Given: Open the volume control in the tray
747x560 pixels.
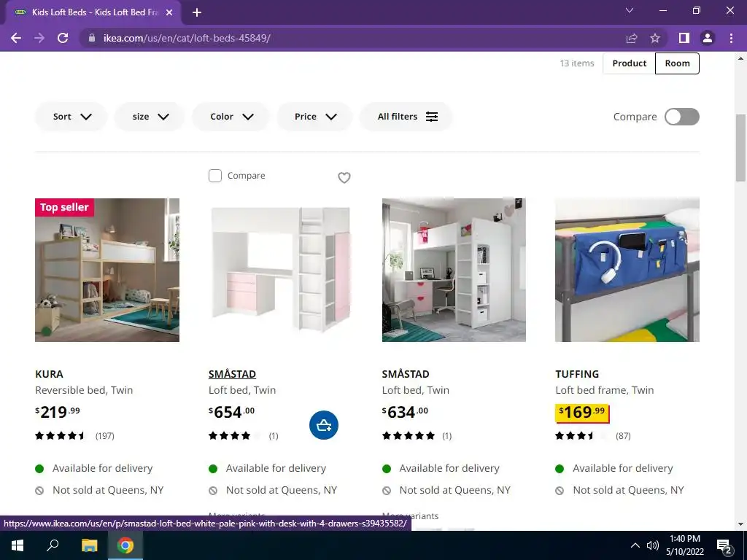Looking at the screenshot, I should 652,545.
